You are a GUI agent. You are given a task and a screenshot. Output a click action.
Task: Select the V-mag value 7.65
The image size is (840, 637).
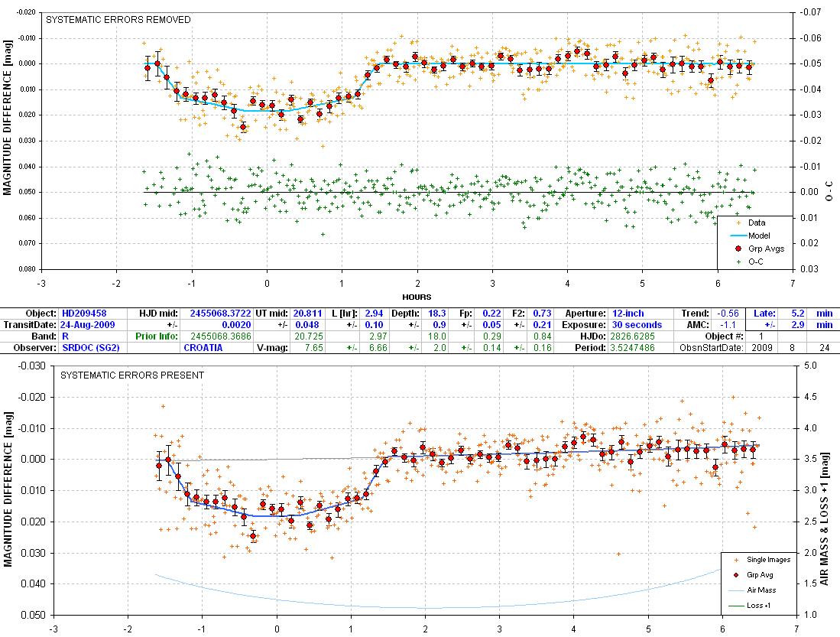click(313, 347)
